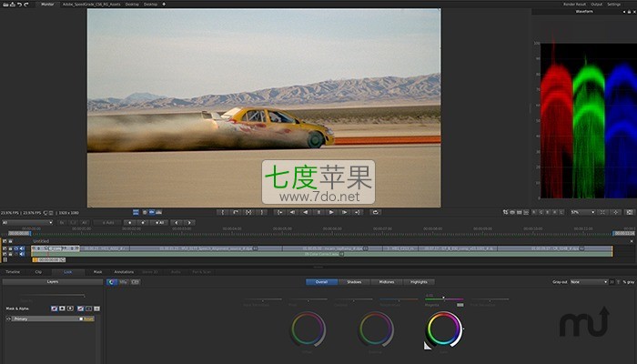Open the Settings menu

(x=614, y=4)
